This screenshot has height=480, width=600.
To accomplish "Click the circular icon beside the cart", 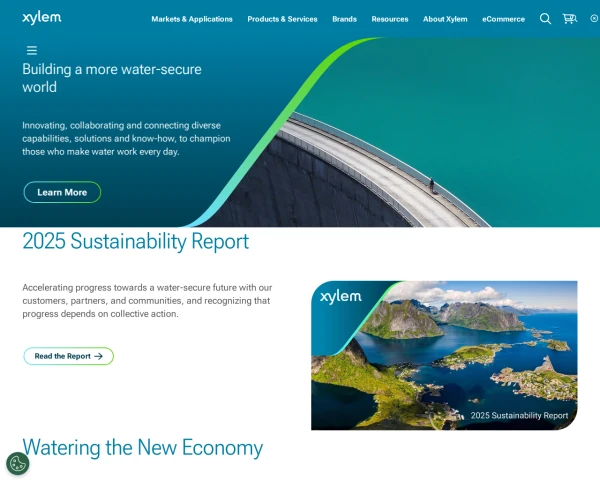I will point(594,18).
